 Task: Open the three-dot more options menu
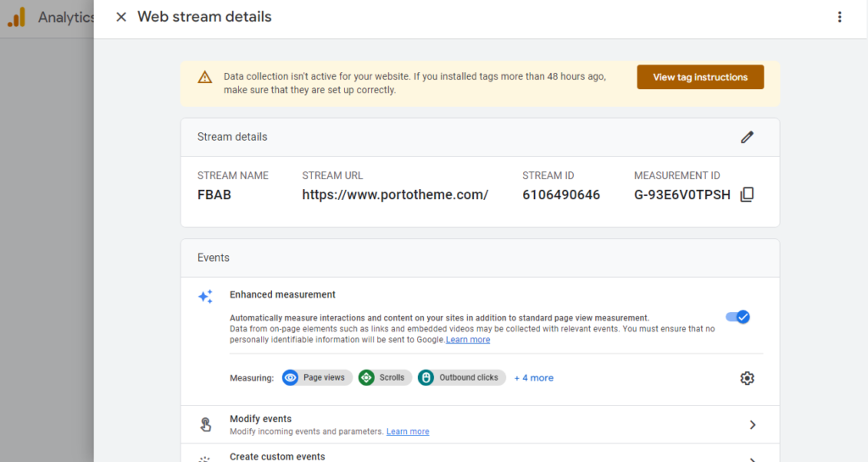(x=839, y=17)
